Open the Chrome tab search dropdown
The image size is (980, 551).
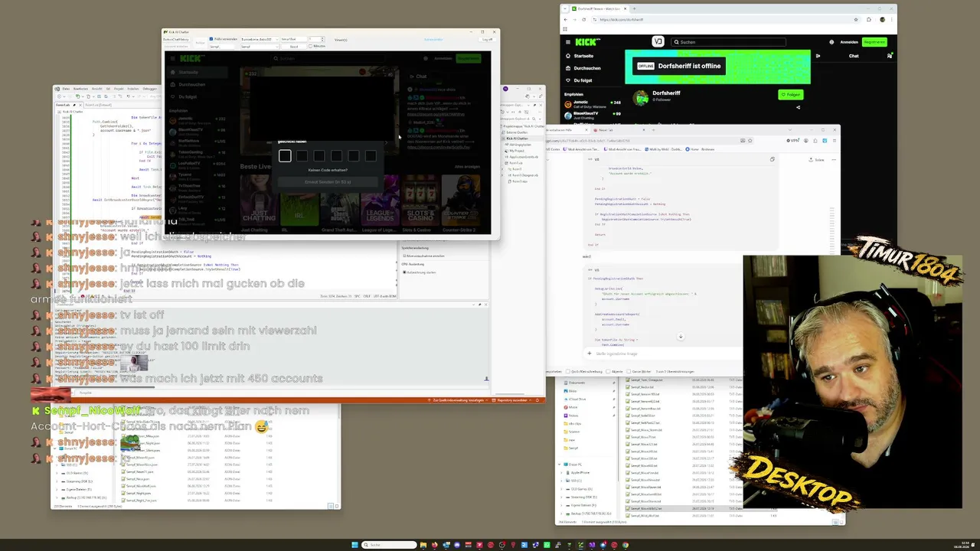pyautogui.click(x=564, y=8)
